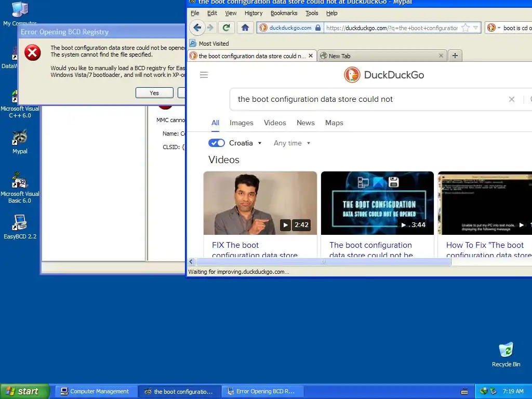Click the boot configuration taskbar button
Image resolution: width=532 pixels, height=399 pixels.
pyautogui.click(x=179, y=391)
